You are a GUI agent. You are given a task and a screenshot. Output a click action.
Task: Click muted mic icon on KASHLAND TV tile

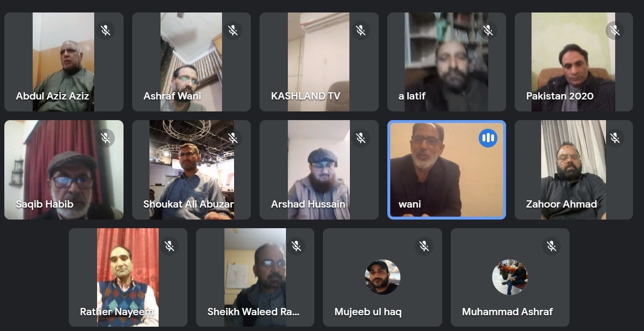pyautogui.click(x=360, y=31)
